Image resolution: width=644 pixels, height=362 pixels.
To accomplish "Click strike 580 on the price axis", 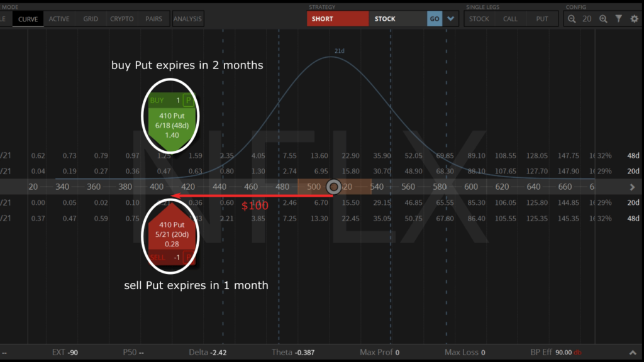I will pyautogui.click(x=440, y=187).
